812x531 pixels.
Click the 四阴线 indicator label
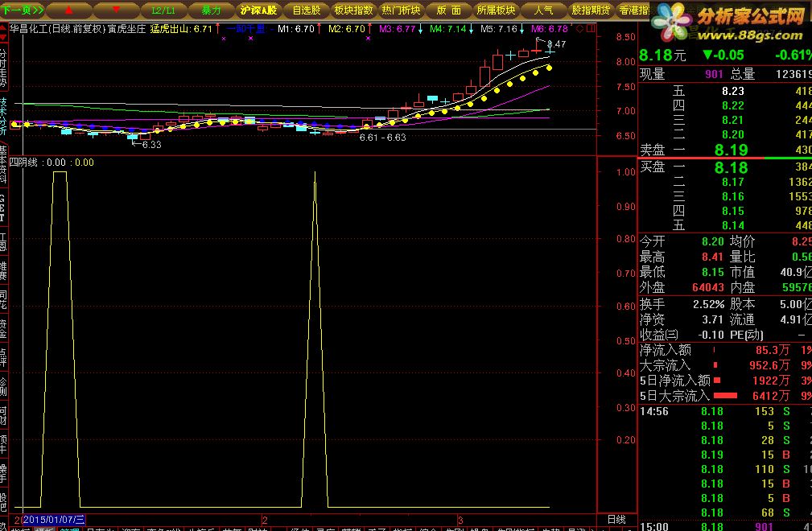[x=23, y=163]
